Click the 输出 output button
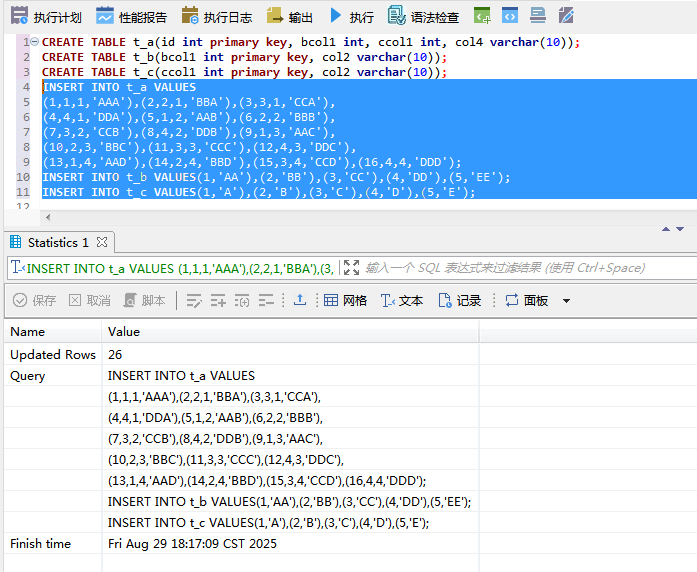This screenshot has width=697, height=572. click(x=290, y=17)
